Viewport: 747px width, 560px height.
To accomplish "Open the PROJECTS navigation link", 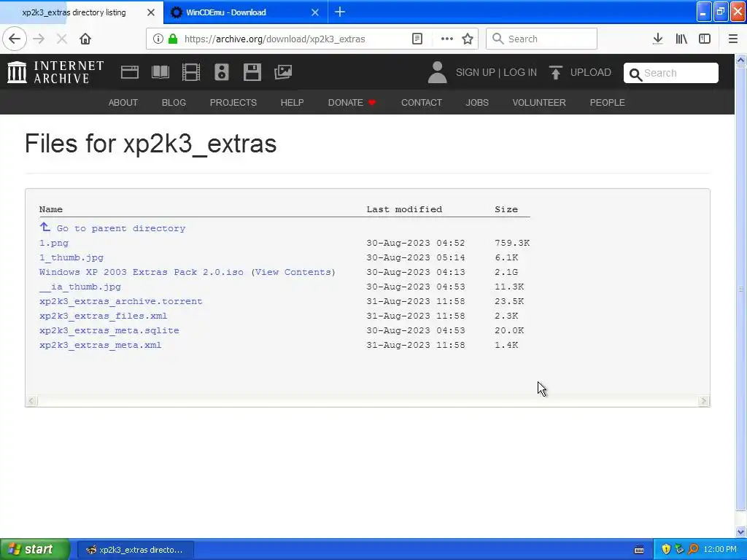I will coord(233,102).
